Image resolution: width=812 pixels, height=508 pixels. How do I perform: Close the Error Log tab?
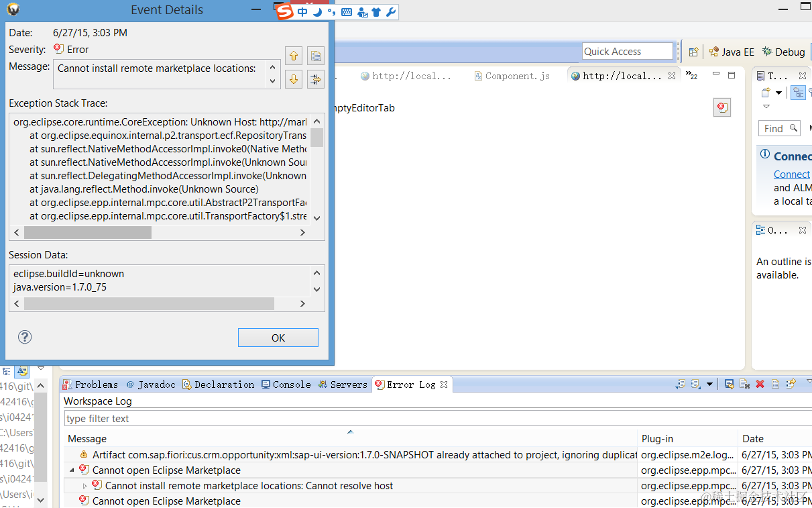point(444,385)
